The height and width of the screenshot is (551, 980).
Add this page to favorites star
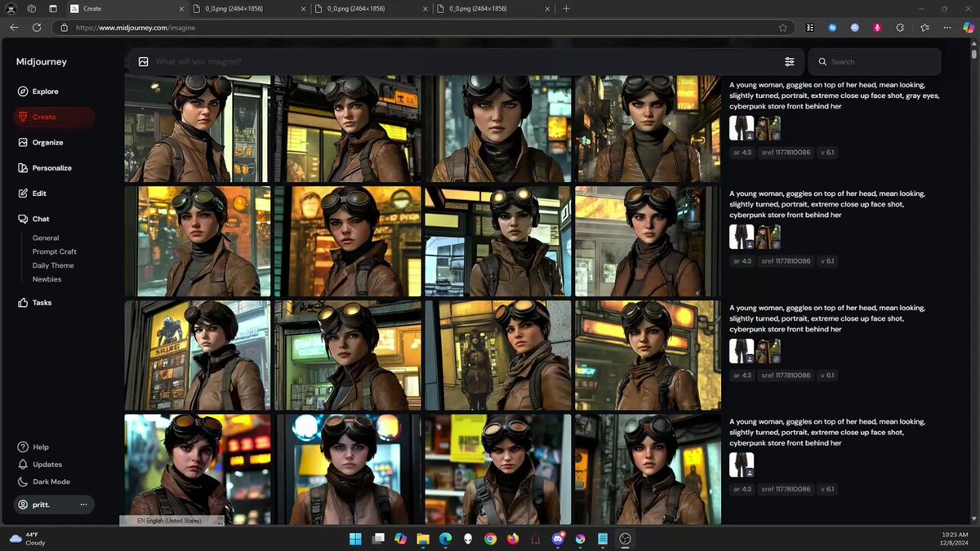point(783,27)
